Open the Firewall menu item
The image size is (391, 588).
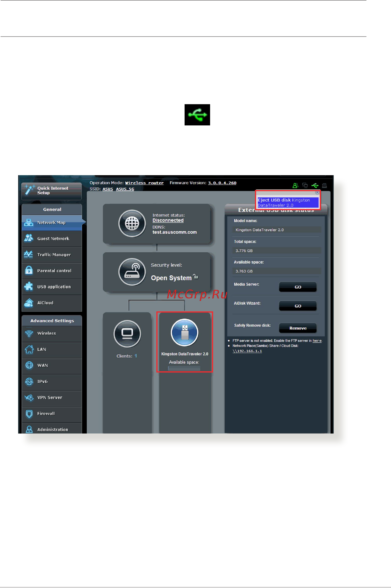(52, 414)
